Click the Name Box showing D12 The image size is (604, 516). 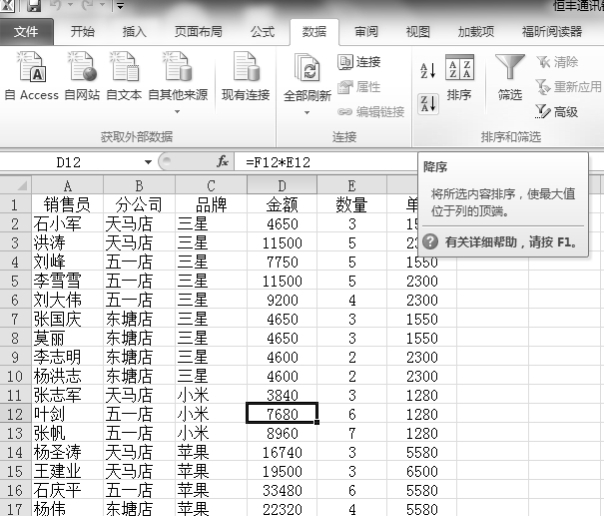click(69, 162)
